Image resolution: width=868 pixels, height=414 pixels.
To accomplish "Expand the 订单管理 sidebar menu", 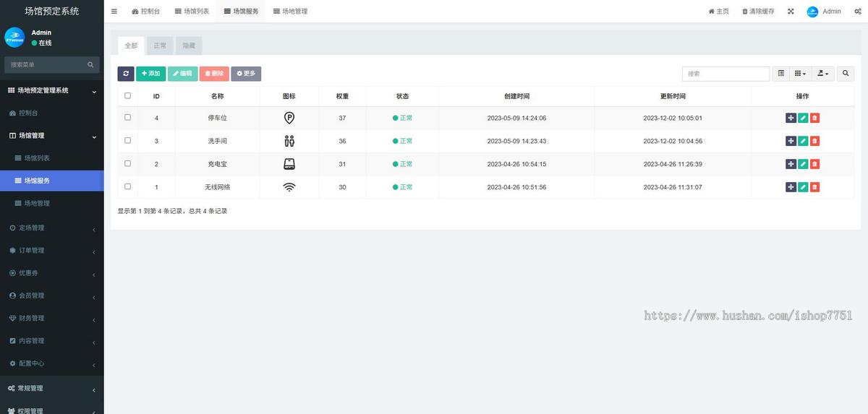I will [x=51, y=251].
